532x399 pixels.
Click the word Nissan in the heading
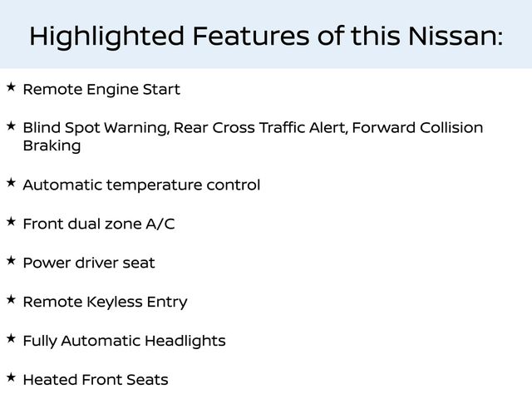[x=452, y=37]
